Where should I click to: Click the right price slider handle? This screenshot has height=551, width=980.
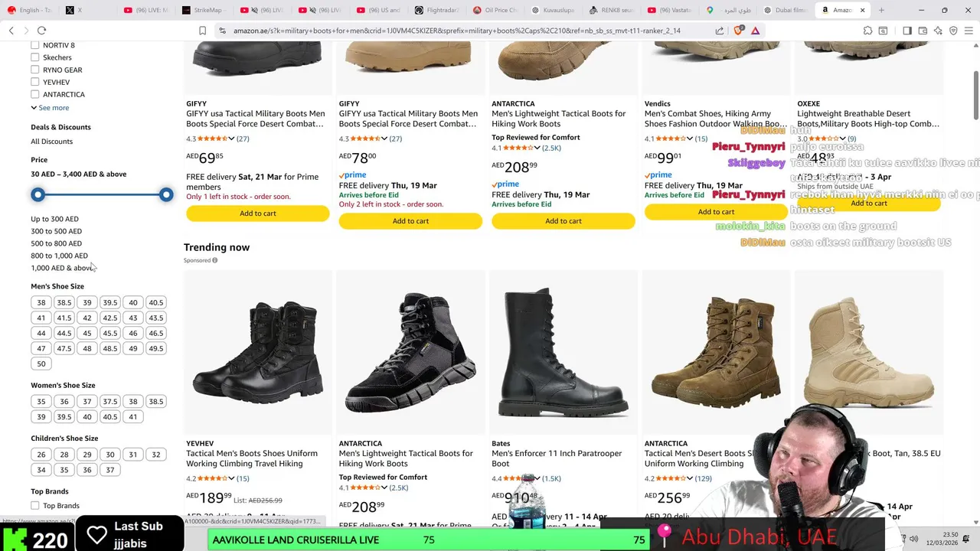(166, 195)
